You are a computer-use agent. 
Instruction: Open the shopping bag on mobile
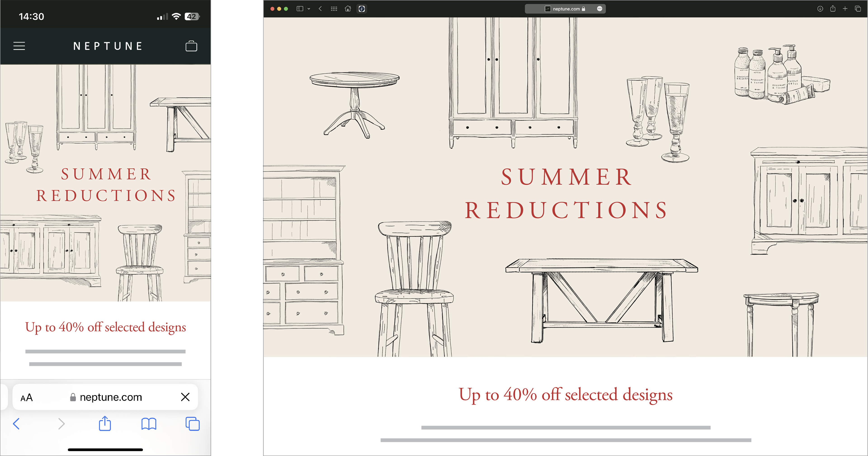(191, 46)
